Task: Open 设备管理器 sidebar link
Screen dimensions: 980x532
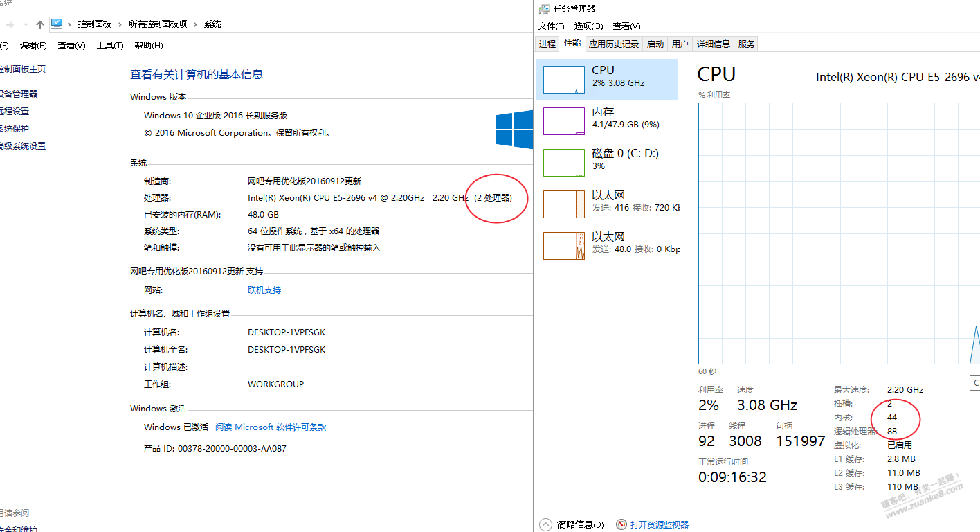Action: pyautogui.click(x=19, y=94)
